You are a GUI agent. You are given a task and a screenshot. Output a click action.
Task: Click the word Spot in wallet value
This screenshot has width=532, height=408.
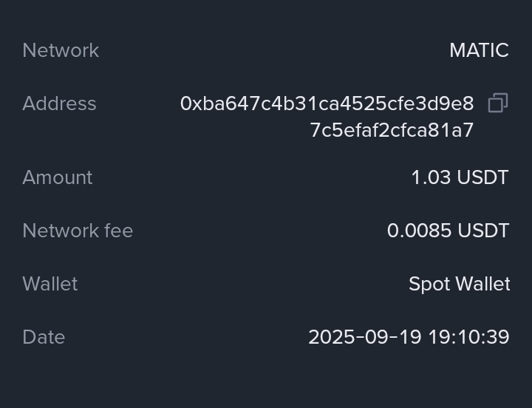pyautogui.click(x=428, y=284)
